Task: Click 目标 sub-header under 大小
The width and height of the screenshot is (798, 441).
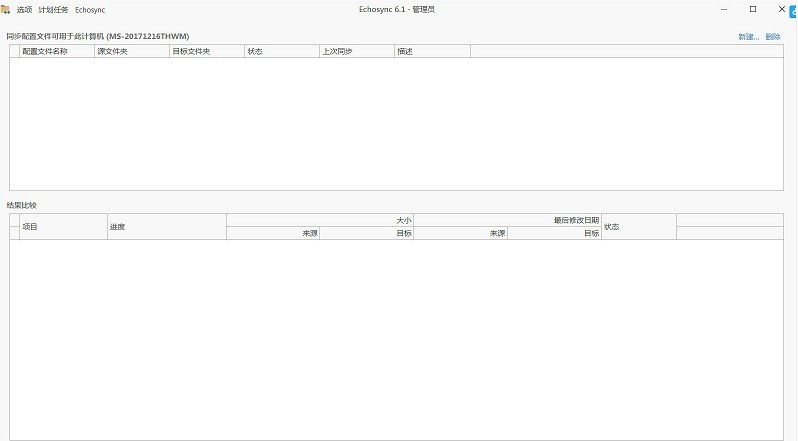Action: pos(366,233)
